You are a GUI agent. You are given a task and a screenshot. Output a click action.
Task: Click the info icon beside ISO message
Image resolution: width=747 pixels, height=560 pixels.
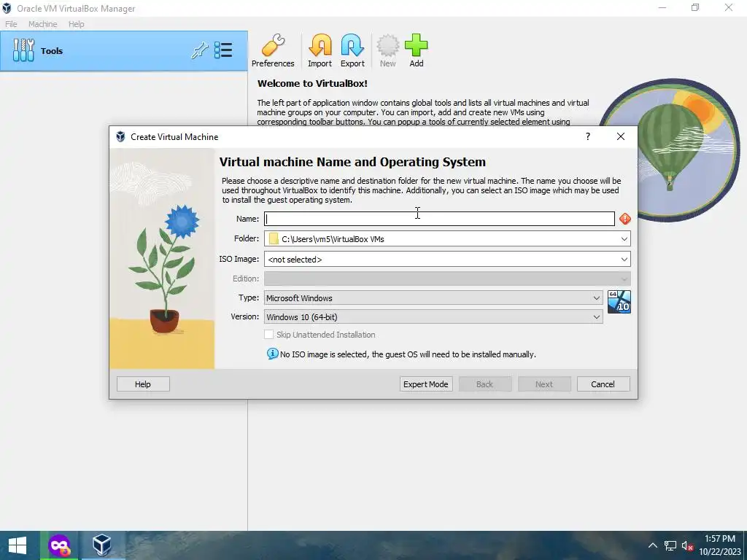click(273, 354)
